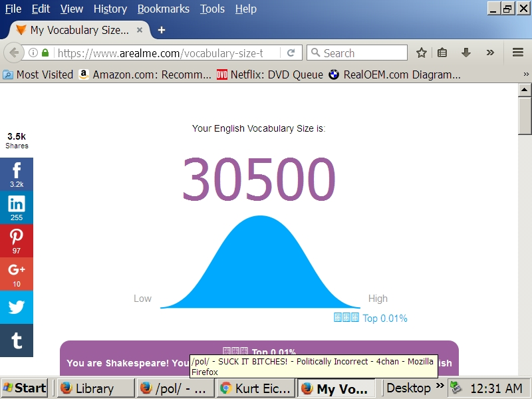Open the Firefox hamburger menu
Screen dimensions: 532x399
pos(518,53)
